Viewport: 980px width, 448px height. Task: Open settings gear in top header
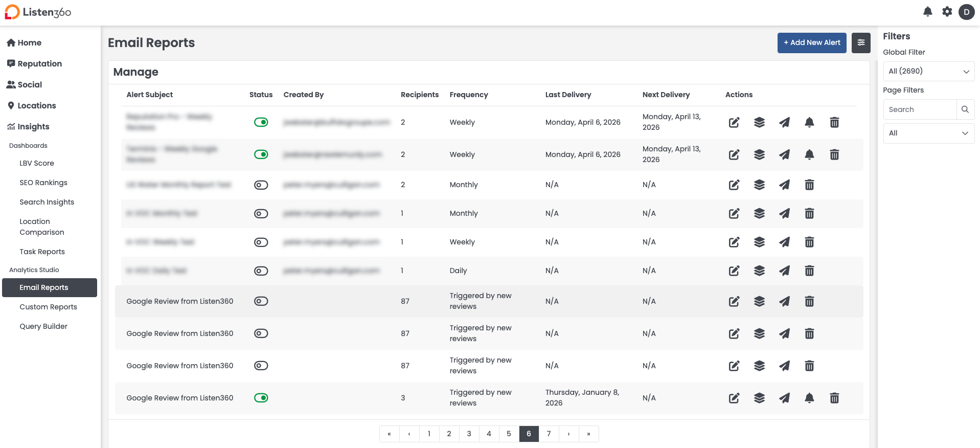pos(947,12)
